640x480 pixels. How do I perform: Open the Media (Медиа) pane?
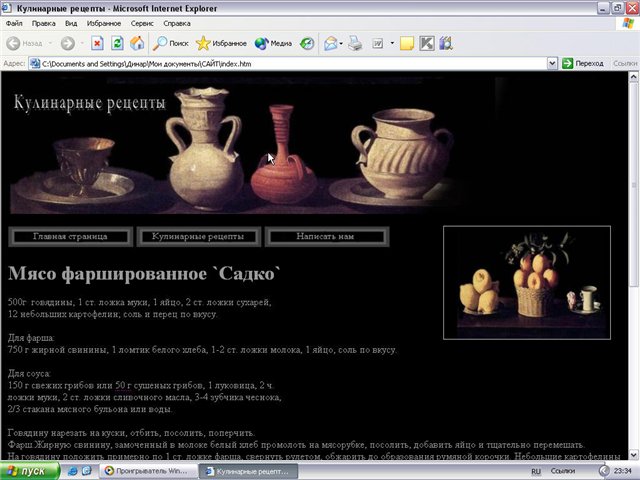[x=273, y=44]
